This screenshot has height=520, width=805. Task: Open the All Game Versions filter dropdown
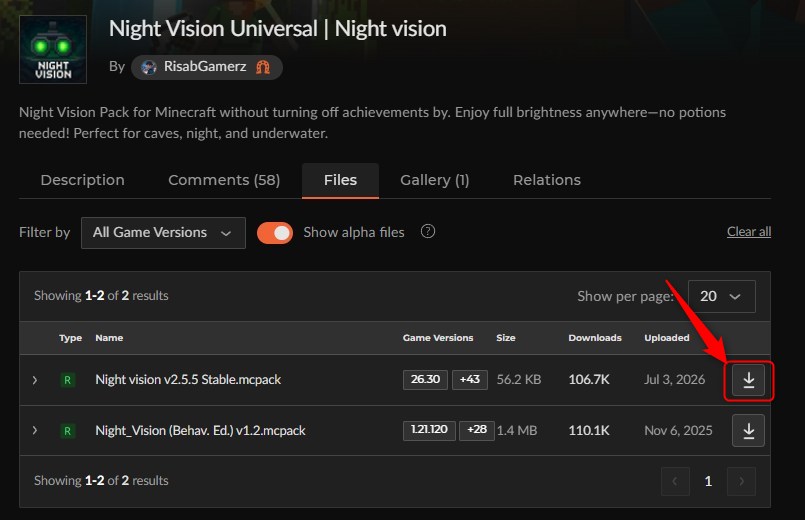(x=163, y=233)
